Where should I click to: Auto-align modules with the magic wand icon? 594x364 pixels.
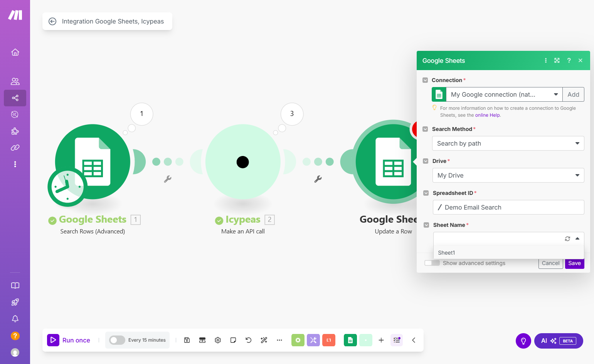pyautogui.click(x=264, y=340)
